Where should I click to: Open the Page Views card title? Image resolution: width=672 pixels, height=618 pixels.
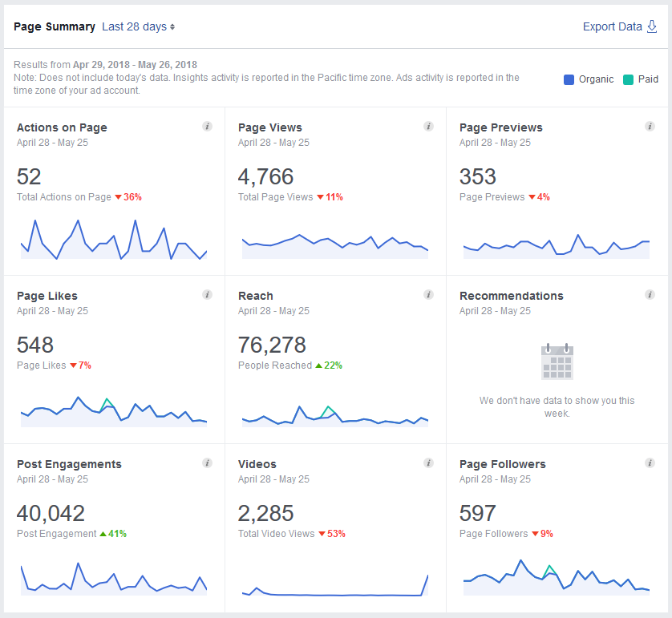[270, 127]
